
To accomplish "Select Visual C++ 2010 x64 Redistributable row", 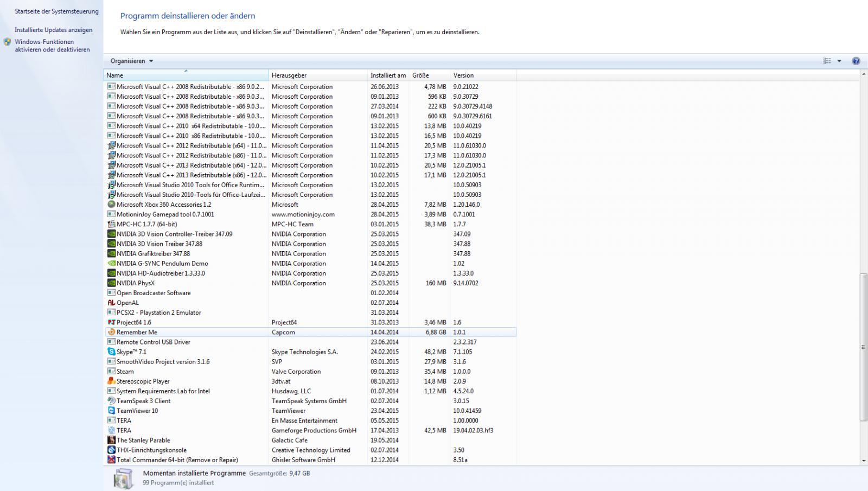I will tap(310, 126).
